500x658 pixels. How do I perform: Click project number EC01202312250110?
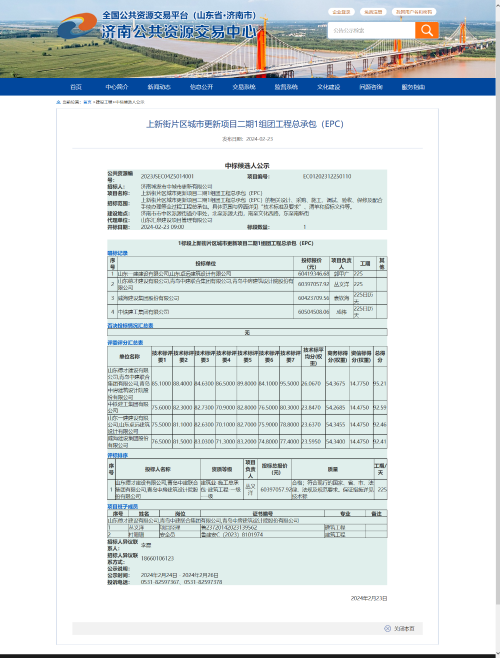[x=327, y=176]
